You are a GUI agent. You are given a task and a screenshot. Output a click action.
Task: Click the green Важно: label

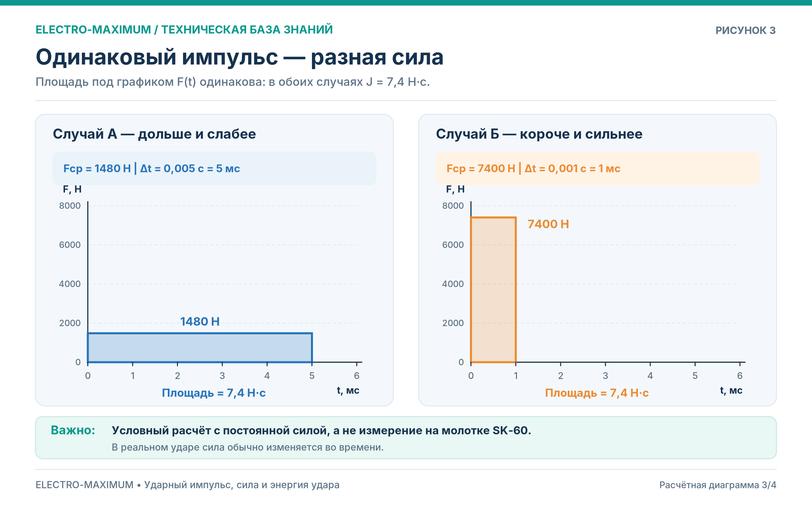(x=73, y=430)
